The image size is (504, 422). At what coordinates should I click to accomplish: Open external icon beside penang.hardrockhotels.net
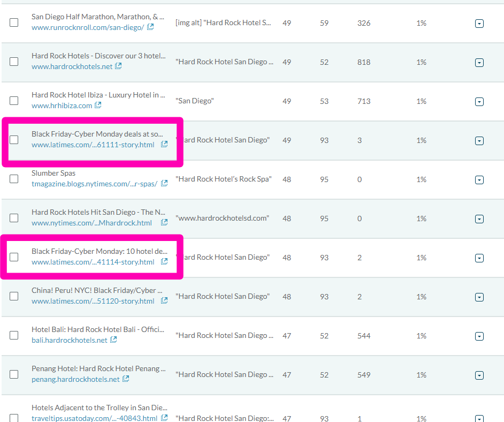point(126,379)
